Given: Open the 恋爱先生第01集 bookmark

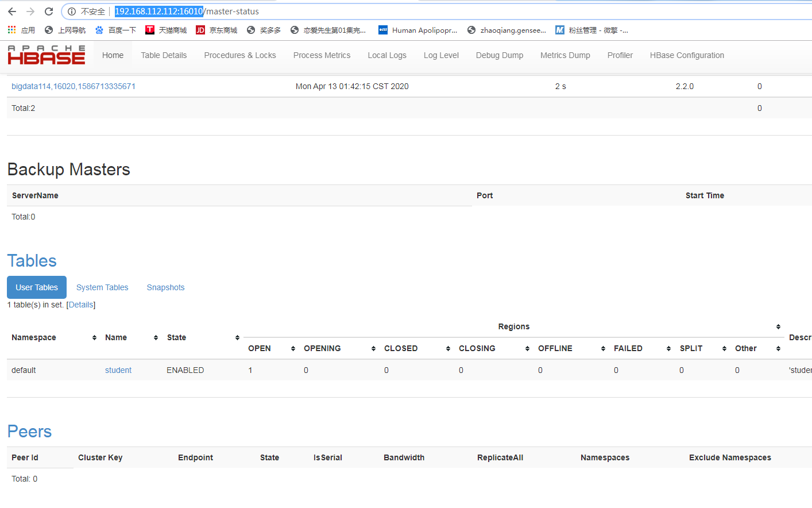Looking at the screenshot, I should (x=328, y=30).
